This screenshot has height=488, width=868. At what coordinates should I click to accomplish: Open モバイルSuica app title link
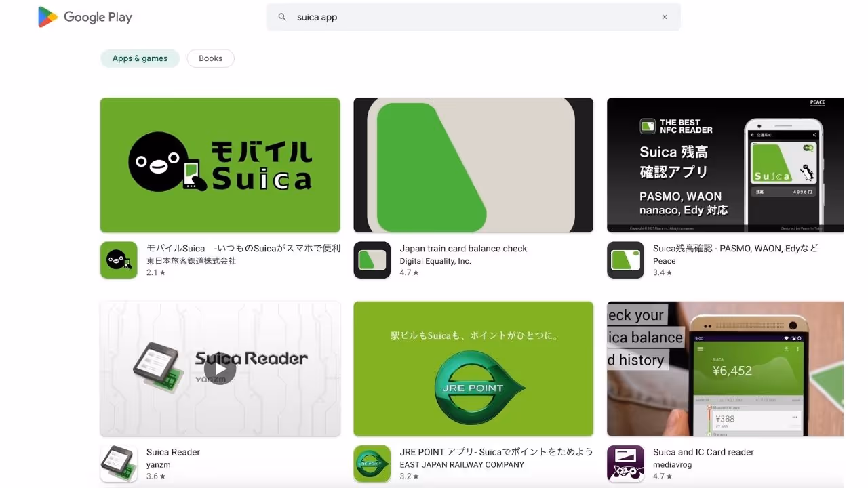click(x=243, y=249)
